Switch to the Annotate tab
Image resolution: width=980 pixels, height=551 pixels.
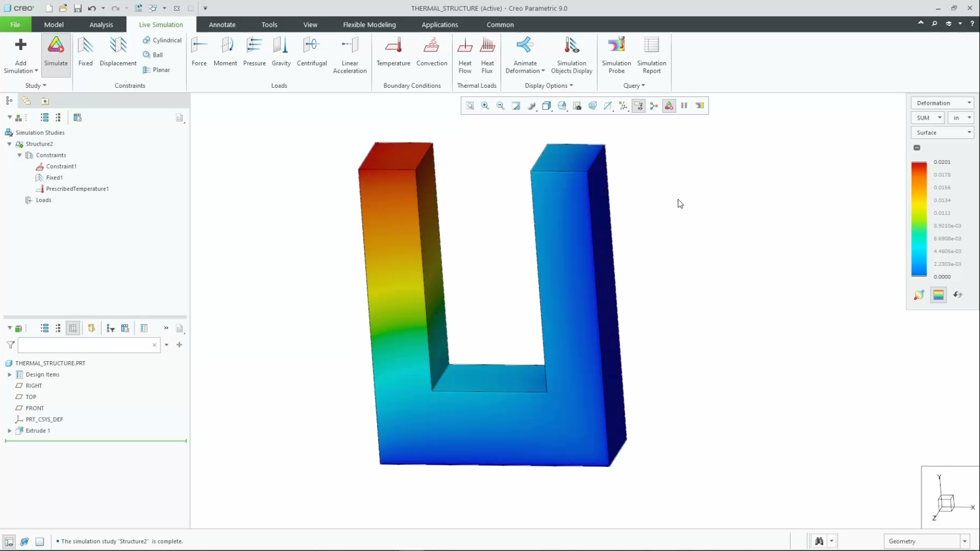tap(222, 24)
